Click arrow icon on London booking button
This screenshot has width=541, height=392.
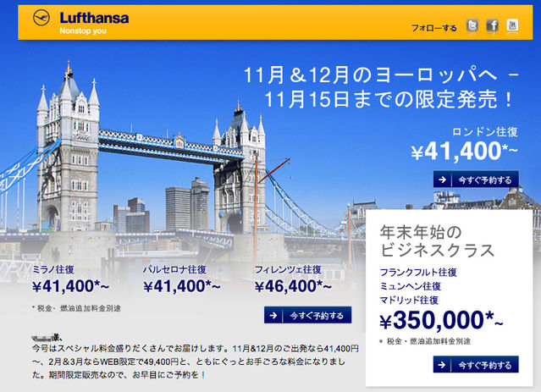pyautogui.click(x=442, y=179)
